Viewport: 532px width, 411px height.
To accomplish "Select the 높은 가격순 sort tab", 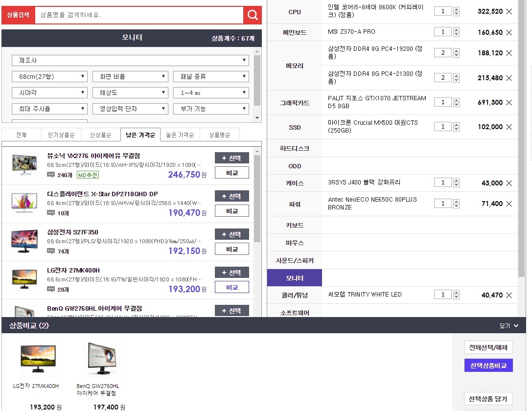I will pyautogui.click(x=180, y=135).
